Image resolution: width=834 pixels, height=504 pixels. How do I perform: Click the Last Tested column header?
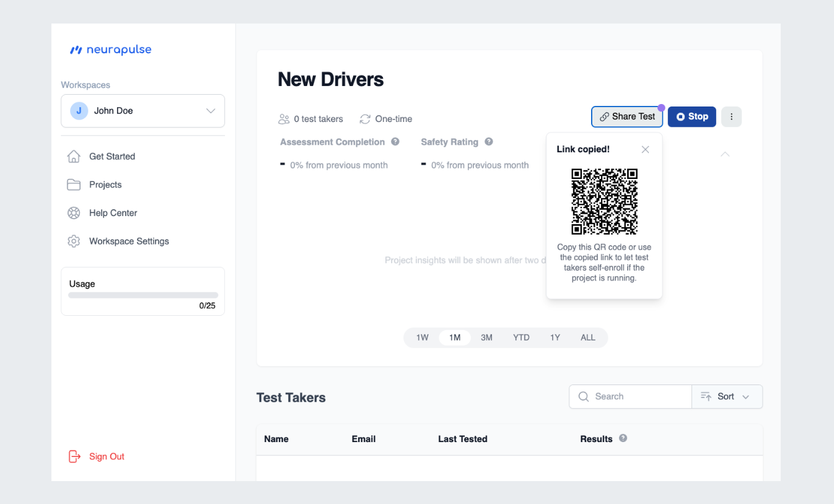463,439
